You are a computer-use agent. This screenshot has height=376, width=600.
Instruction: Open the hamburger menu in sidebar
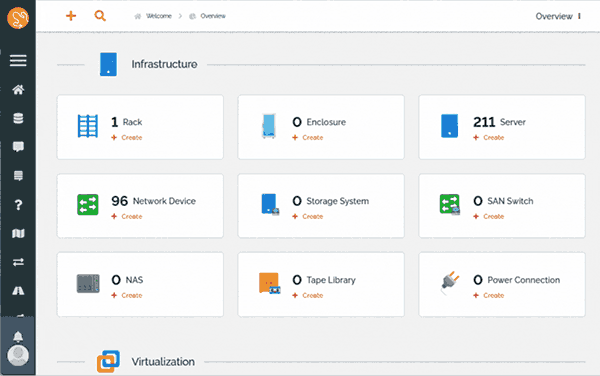click(18, 60)
